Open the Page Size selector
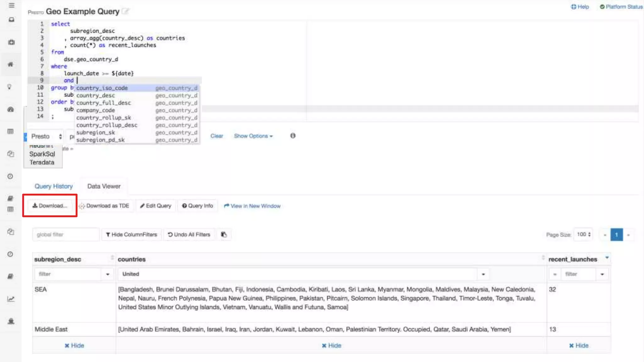 [x=584, y=234]
